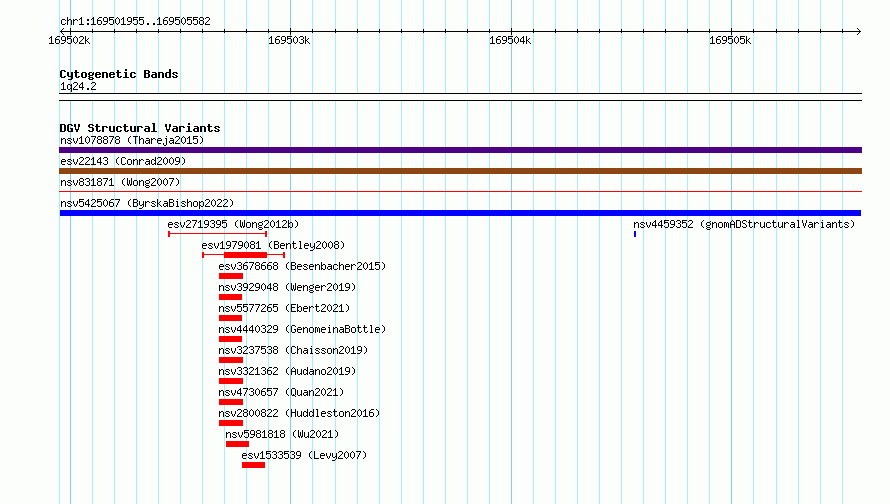Select the red bar under esv1533539
This screenshot has height=504, width=890.
pos(253,465)
